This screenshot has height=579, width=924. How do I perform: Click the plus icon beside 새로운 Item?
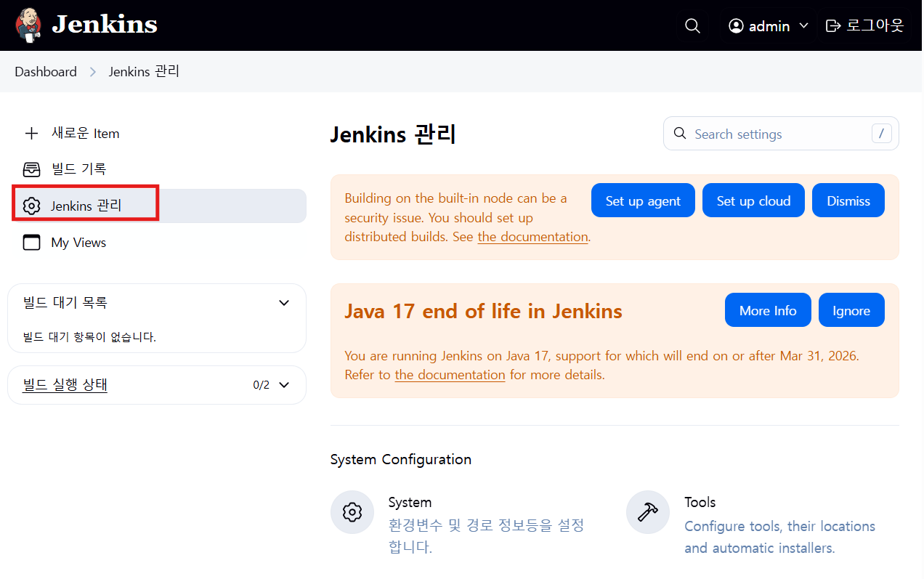click(31, 134)
